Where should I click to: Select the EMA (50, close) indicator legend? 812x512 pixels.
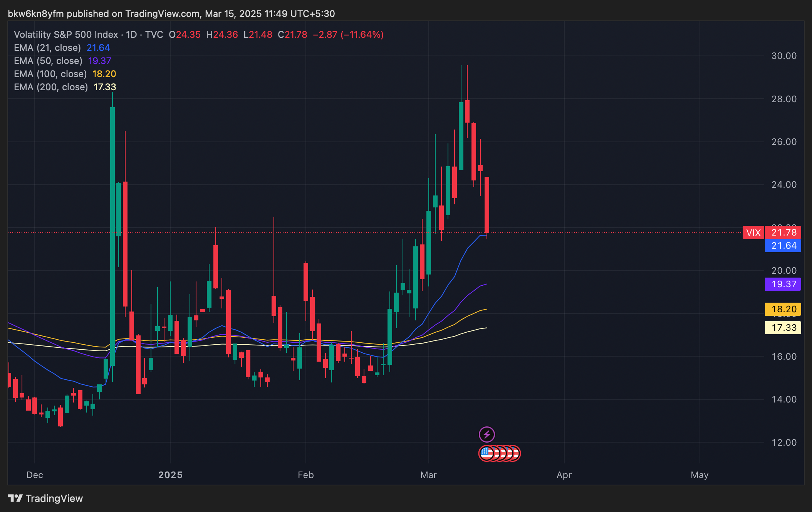48,61
